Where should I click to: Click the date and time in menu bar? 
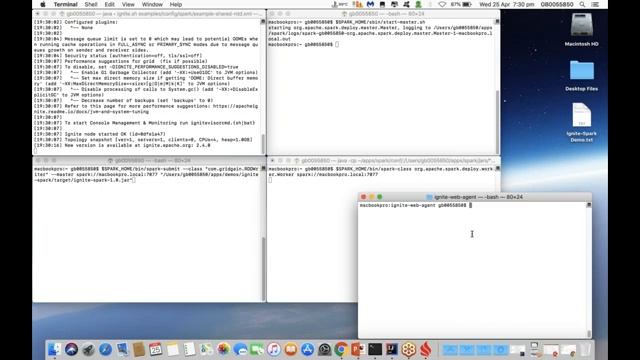tap(507, 4)
